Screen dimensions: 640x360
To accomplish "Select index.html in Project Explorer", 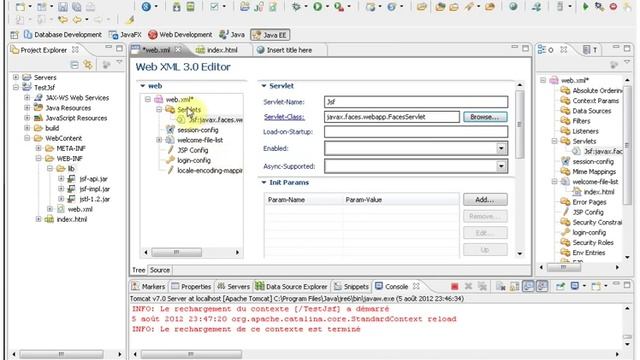I will point(71,219).
